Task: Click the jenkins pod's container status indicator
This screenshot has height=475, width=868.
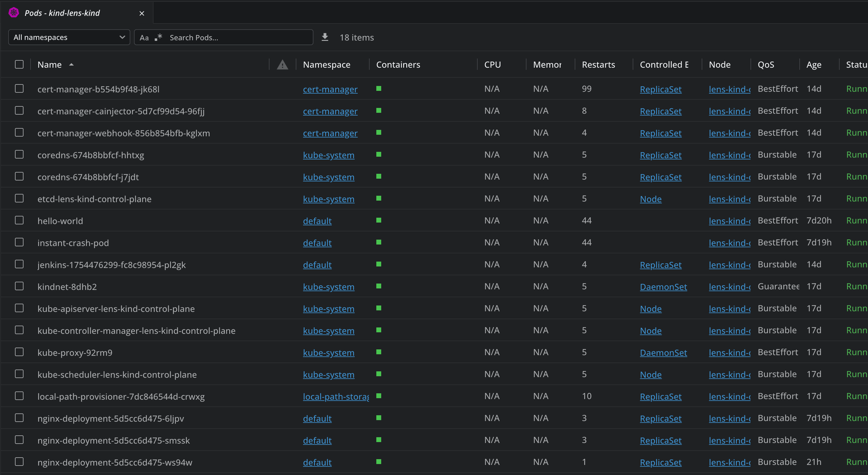Action: [379, 264]
